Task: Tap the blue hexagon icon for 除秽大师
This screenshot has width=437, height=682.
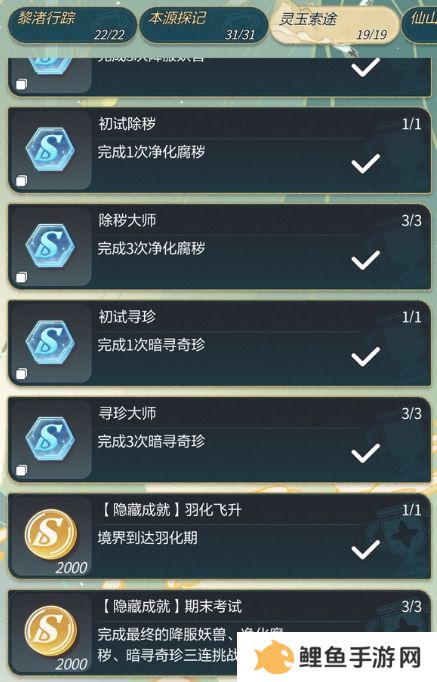Action: tap(50, 246)
